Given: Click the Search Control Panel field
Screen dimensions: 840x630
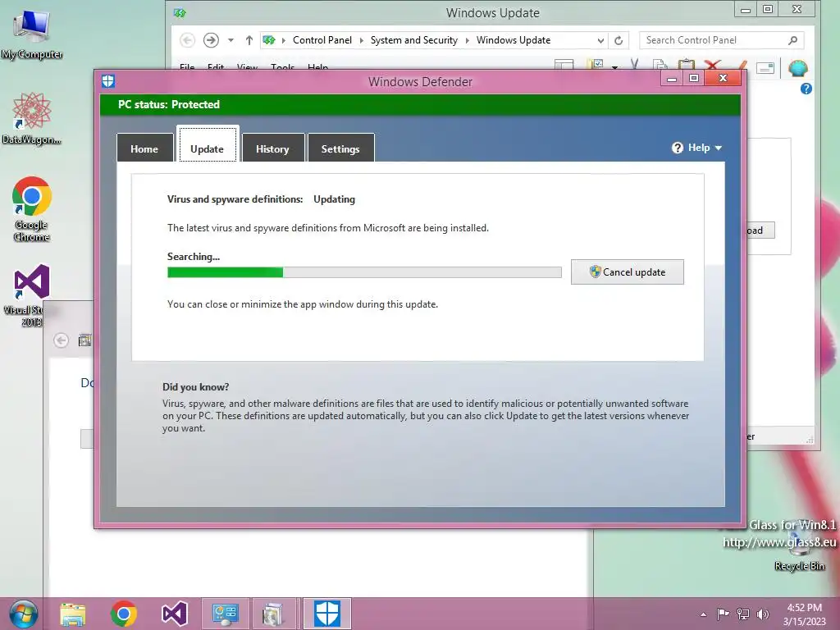Looking at the screenshot, I should click(721, 40).
